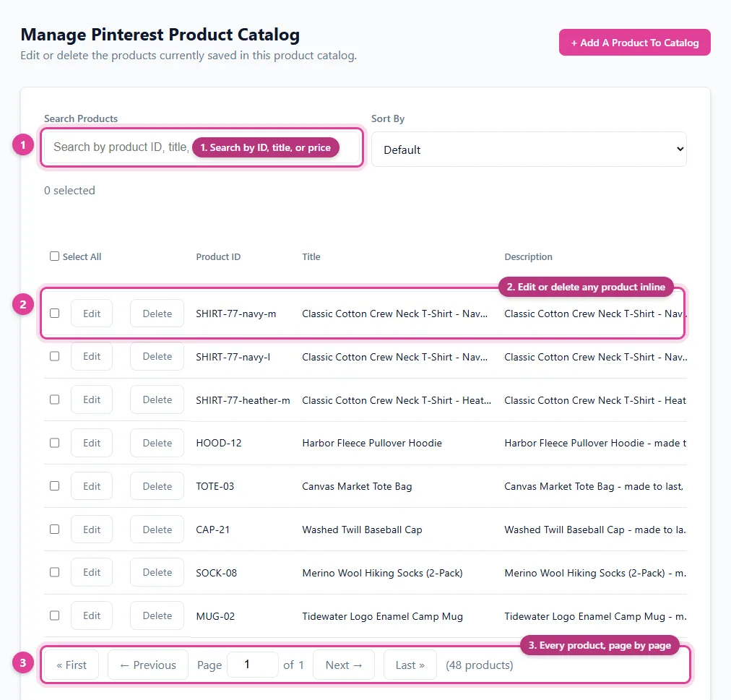Go to the Previous page
This screenshot has height=700, width=731.
pyautogui.click(x=148, y=665)
